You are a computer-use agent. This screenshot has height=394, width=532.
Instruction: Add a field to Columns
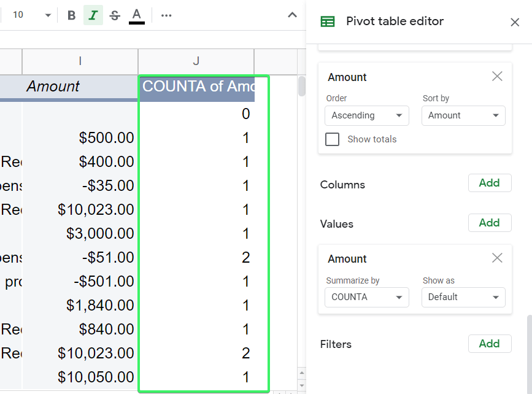[490, 183]
